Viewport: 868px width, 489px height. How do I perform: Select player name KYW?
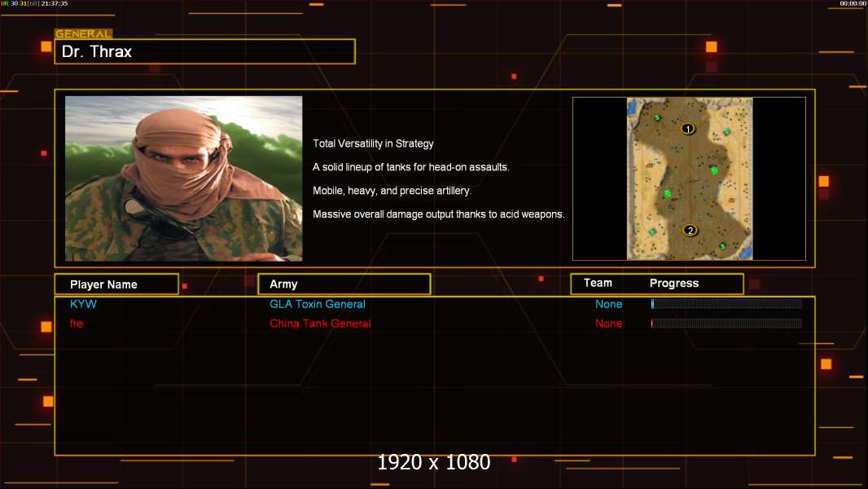point(83,304)
